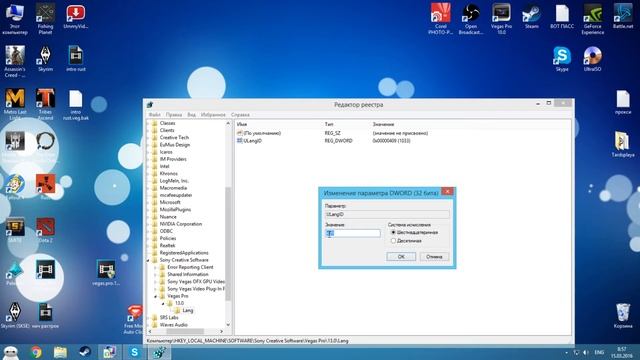Select the Decimal (Десятичная) radio button
Screen dimensions: 640x360
pos(393,241)
